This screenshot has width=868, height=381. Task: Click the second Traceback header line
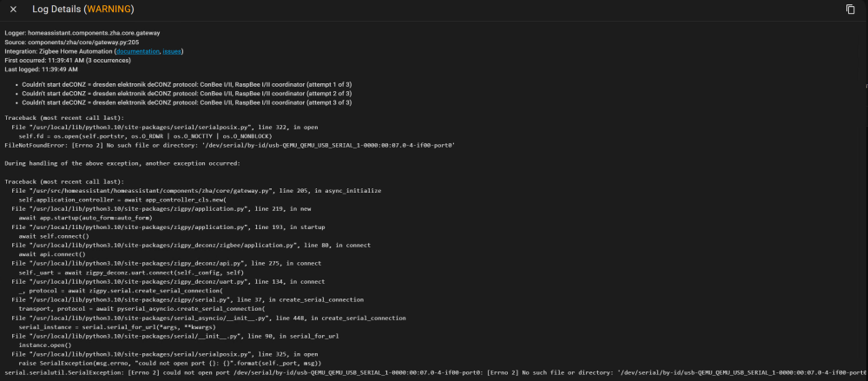pos(64,181)
